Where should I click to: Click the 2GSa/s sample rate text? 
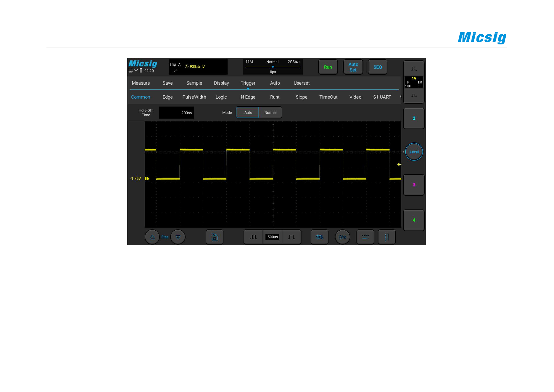pos(294,62)
